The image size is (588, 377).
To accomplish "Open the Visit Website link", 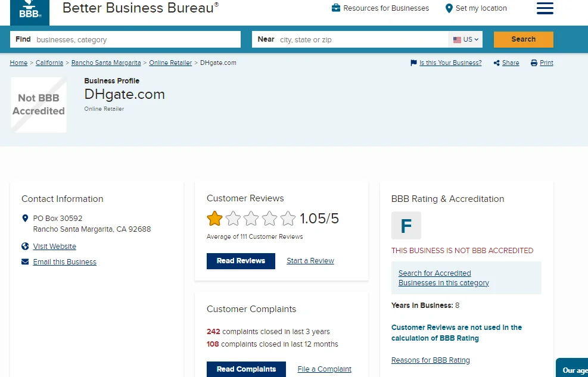I will tap(54, 246).
